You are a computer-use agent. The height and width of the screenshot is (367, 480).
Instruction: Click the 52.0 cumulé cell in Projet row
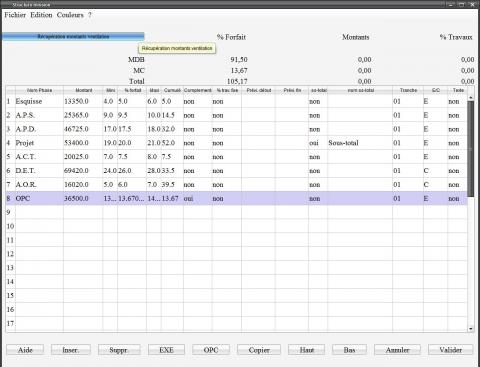coord(172,143)
